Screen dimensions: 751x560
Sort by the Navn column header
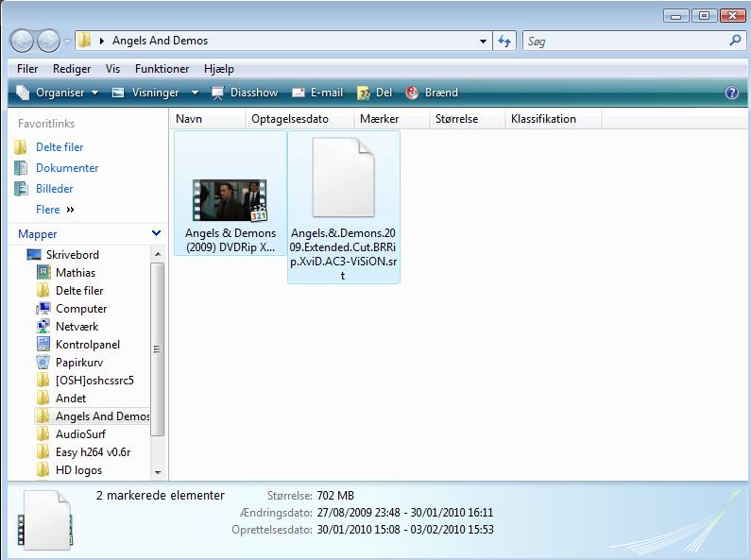click(208, 119)
